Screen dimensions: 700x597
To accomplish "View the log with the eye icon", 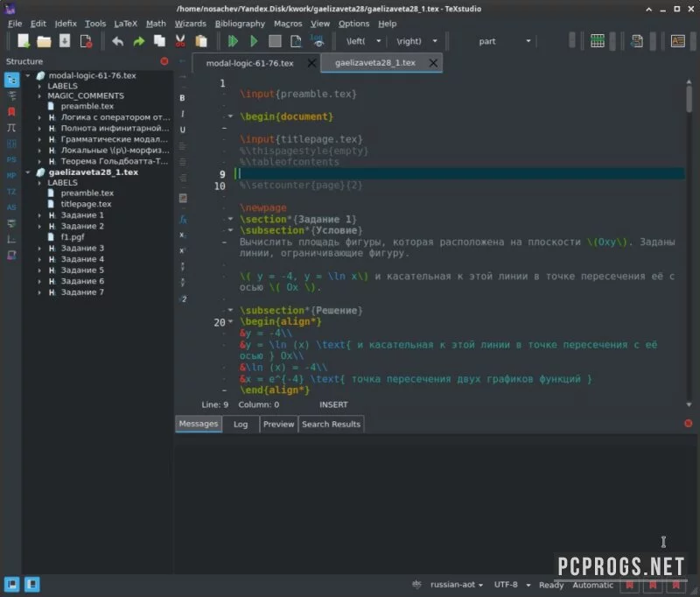I will click(318, 41).
